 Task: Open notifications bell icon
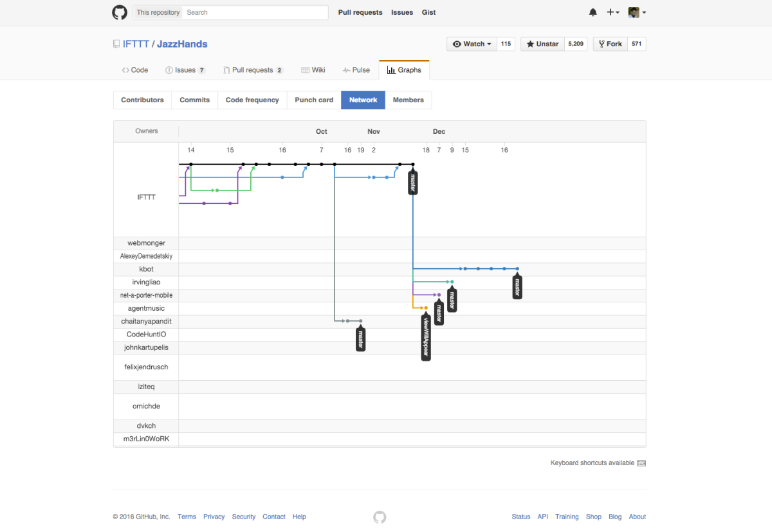pyautogui.click(x=593, y=12)
